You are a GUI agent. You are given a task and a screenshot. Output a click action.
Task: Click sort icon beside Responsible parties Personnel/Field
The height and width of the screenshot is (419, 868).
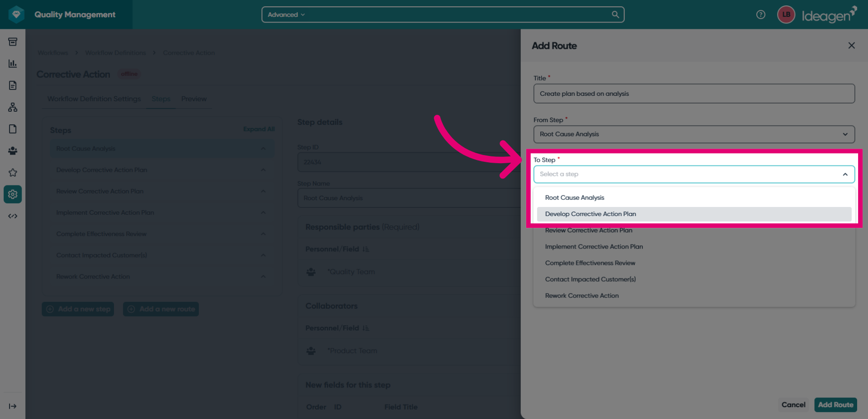[366, 249]
